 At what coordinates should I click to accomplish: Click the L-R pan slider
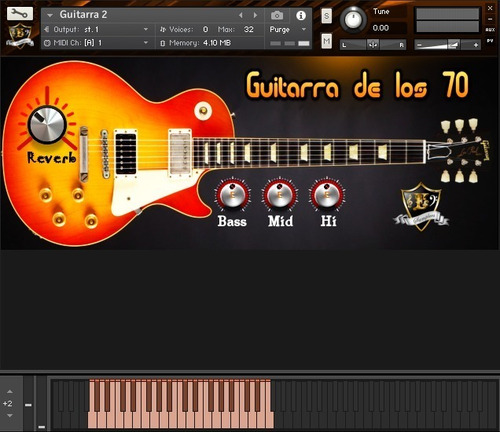point(373,45)
